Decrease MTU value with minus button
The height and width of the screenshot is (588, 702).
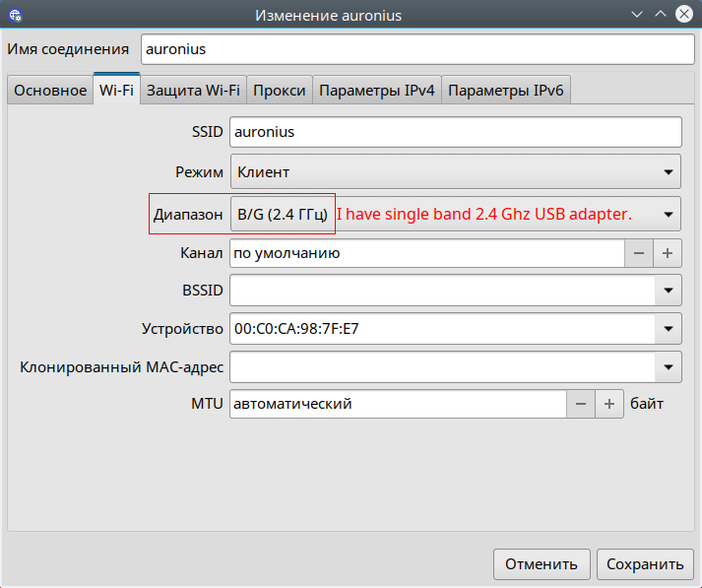point(581,404)
